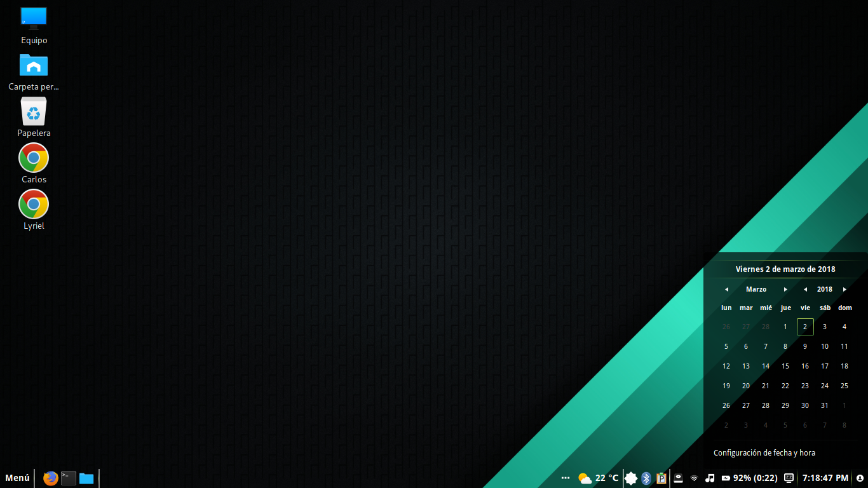The width and height of the screenshot is (868, 488).
Task: Select March 22 in the calendar
Action: coord(785,386)
